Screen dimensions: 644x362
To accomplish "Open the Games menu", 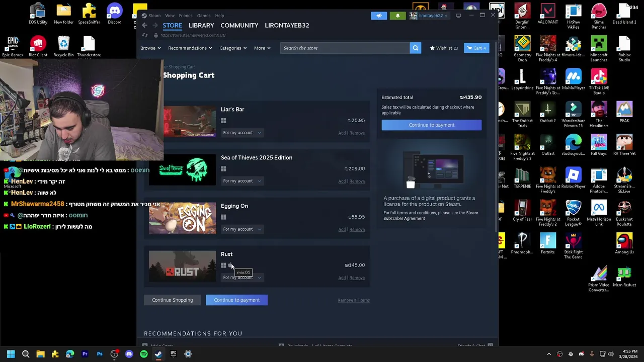I will (204, 16).
